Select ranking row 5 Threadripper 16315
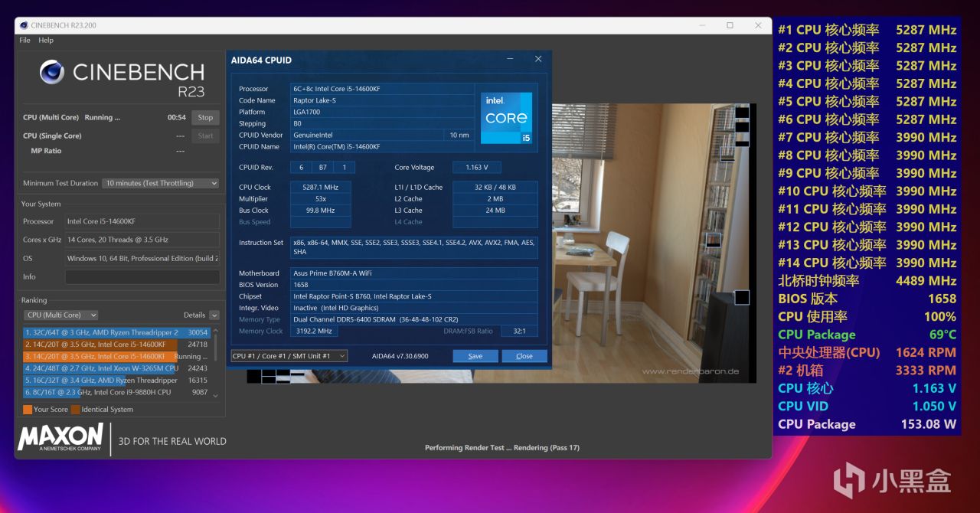The width and height of the screenshot is (980, 513). pyautogui.click(x=116, y=380)
